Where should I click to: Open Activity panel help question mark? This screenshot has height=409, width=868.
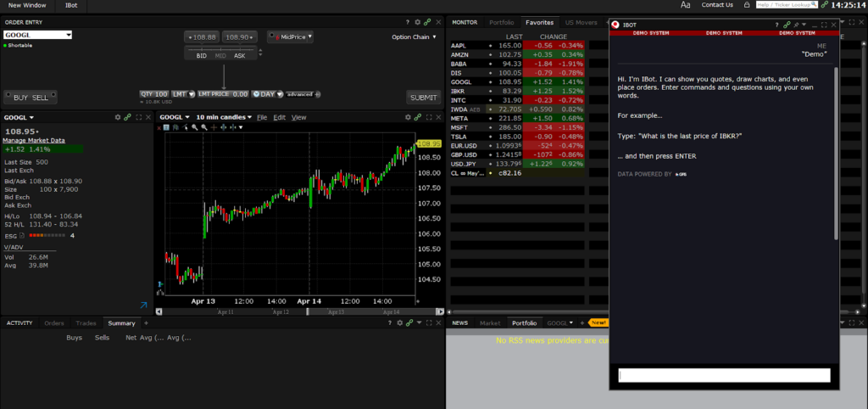[390, 323]
